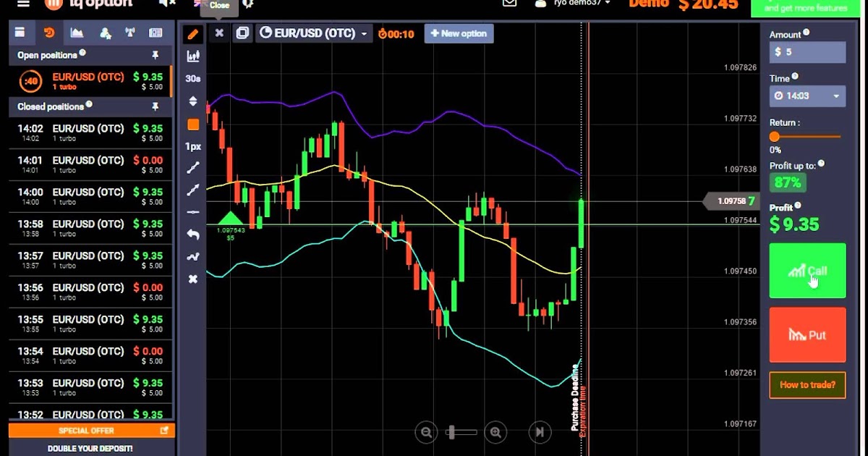Zoom out the chart with minus magnifier

pyautogui.click(x=426, y=433)
